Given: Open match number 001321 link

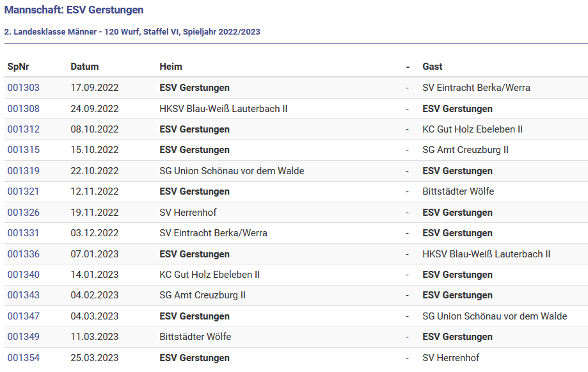Looking at the screenshot, I should click(23, 191).
